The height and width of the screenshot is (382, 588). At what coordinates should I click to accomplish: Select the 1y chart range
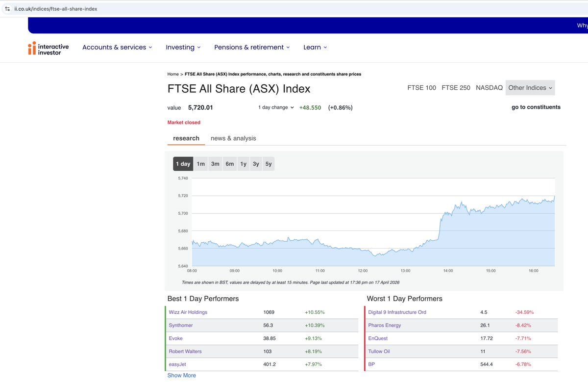(x=244, y=164)
